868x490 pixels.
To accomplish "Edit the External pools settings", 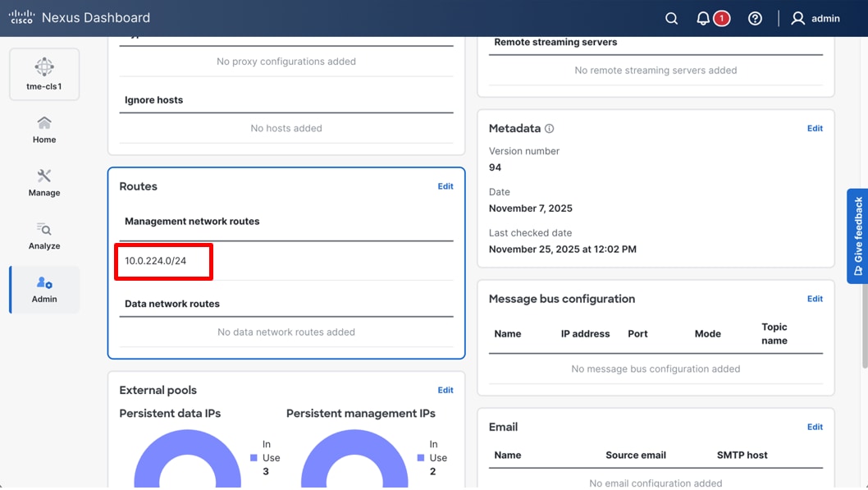I will [x=445, y=390].
